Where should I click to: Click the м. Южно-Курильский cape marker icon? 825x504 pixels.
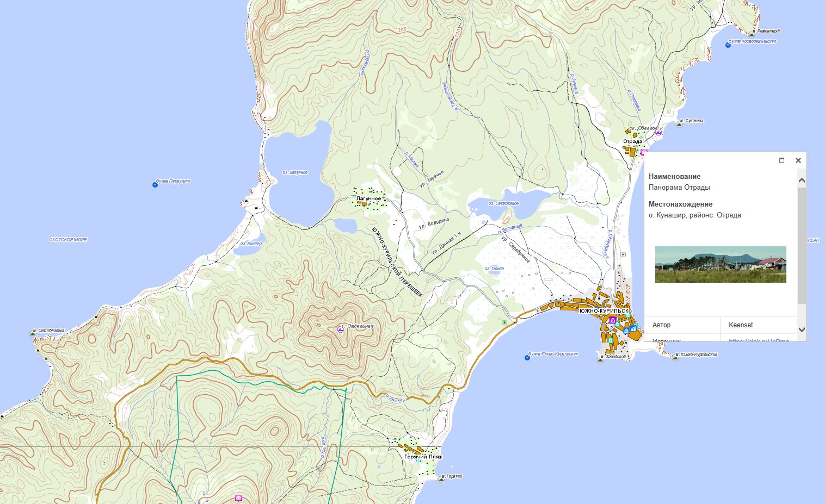coord(676,358)
